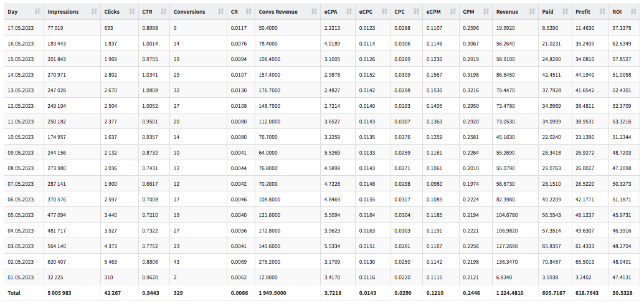Click the Total row label
644x303 pixels.
[14, 293]
